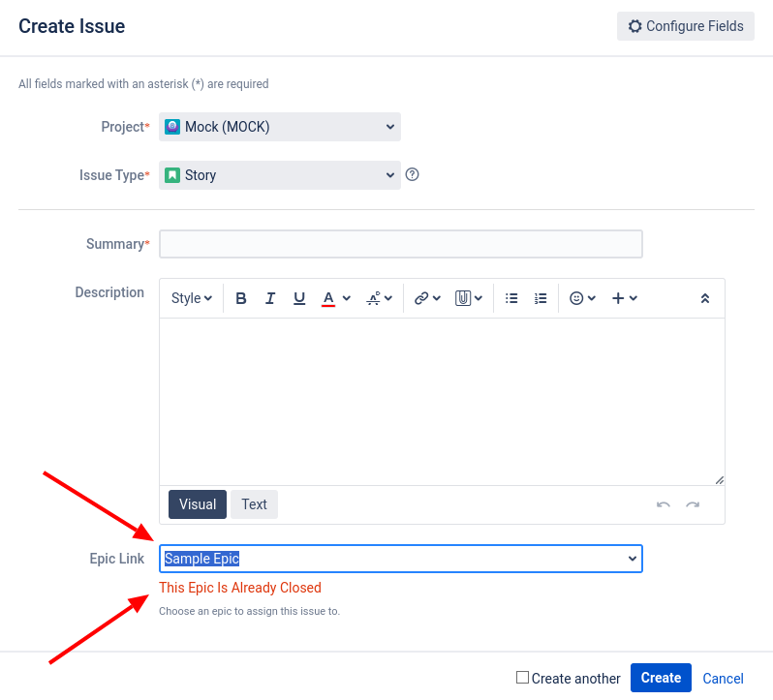Switch editor to Visual mode tab
The image size is (773, 700).
198,503
